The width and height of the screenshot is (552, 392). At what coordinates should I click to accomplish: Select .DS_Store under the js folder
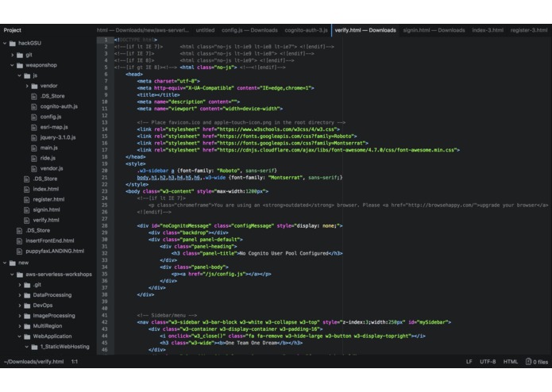coord(52,96)
